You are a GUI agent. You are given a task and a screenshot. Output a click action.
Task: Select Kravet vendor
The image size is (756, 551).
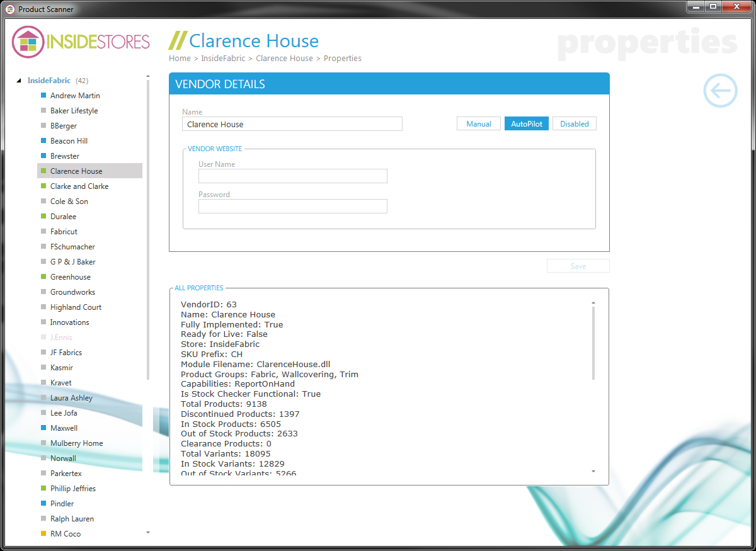pos(61,383)
